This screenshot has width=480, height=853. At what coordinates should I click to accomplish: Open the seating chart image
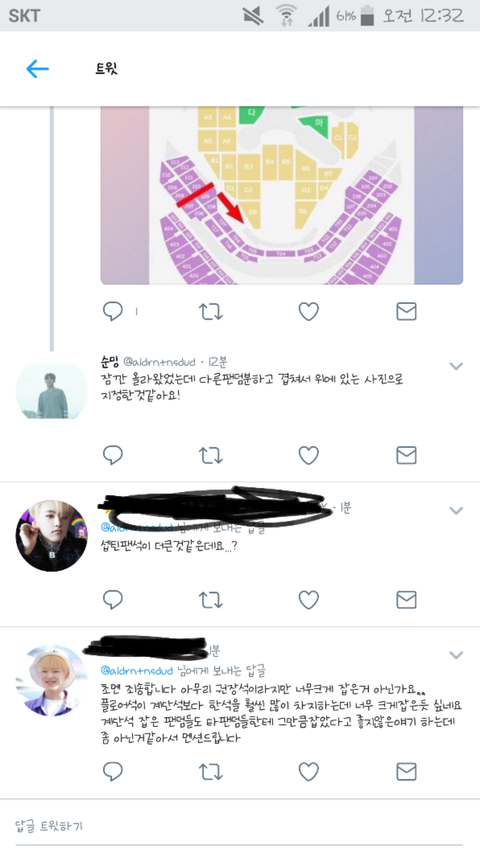coord(282,195)
